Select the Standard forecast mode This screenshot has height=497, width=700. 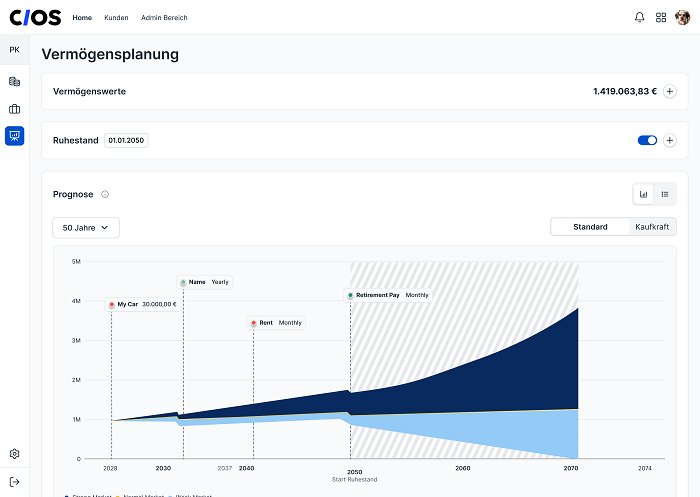(590, 227)
